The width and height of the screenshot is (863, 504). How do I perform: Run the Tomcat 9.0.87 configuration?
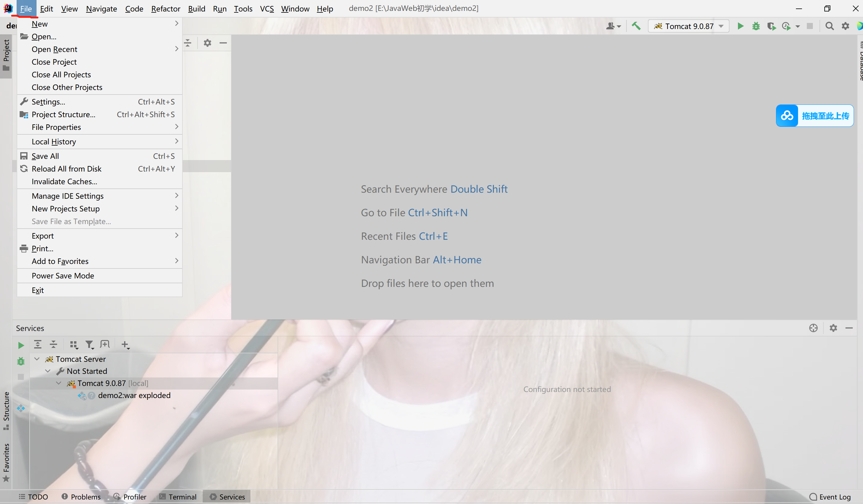(x=740, y=26)
